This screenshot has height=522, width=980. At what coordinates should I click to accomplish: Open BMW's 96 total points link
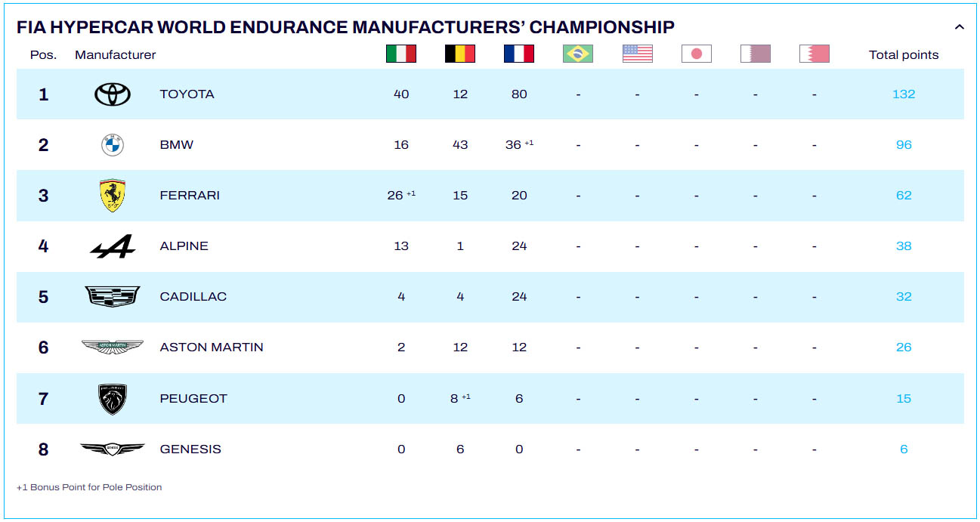pyautogui.click(x=904, y=145)
